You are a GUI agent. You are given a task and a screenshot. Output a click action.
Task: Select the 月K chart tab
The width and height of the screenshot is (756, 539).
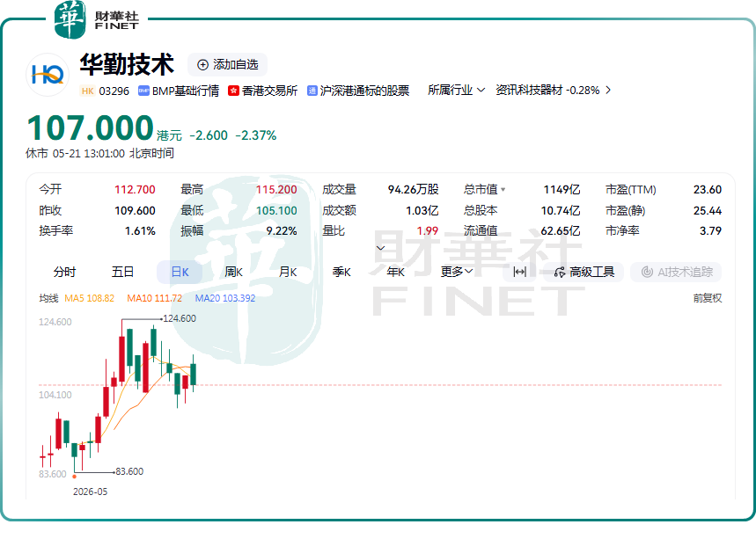click(288, 273)
